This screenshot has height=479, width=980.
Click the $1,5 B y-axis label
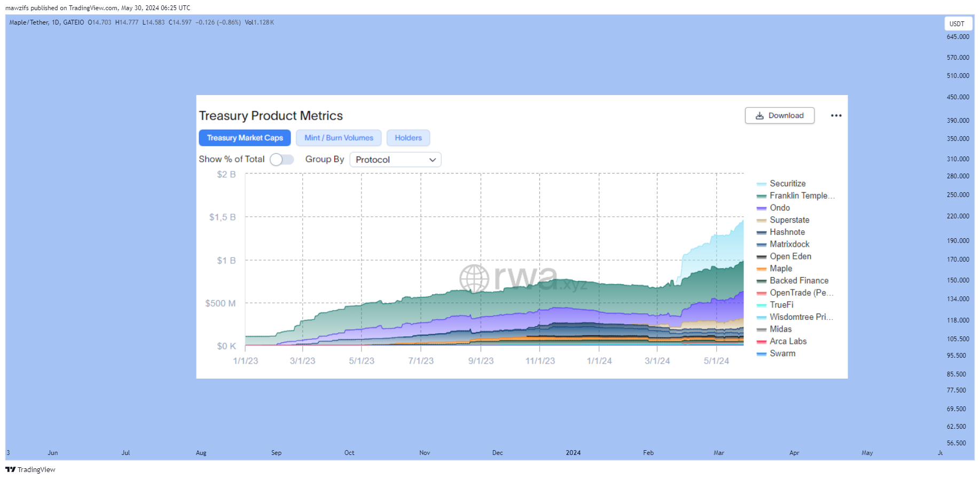pyautogui.click(x=222, y=217)
